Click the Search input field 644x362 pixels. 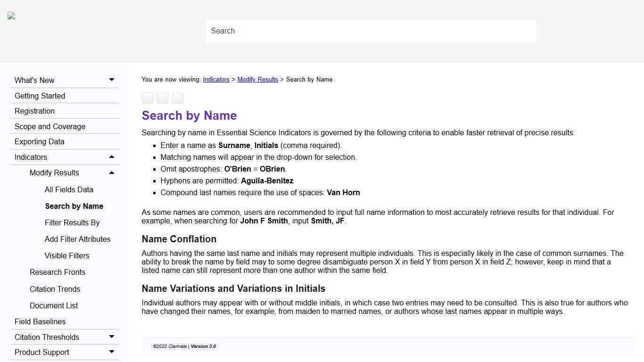click(371, 31)
